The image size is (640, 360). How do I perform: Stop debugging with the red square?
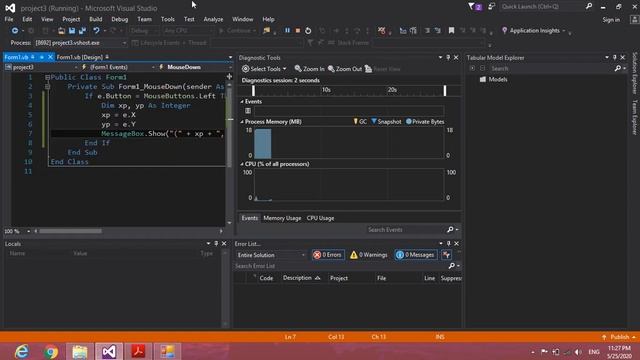pyautogui.click(x=298, y=31)
